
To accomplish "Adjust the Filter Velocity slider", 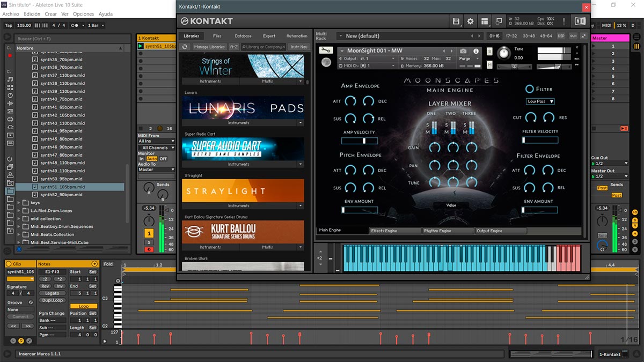I will point(540,140).
